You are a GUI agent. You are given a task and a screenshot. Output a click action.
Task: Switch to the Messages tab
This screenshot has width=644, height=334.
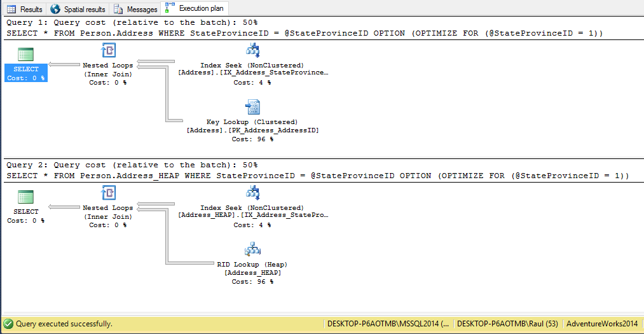(x=135, y=10)
